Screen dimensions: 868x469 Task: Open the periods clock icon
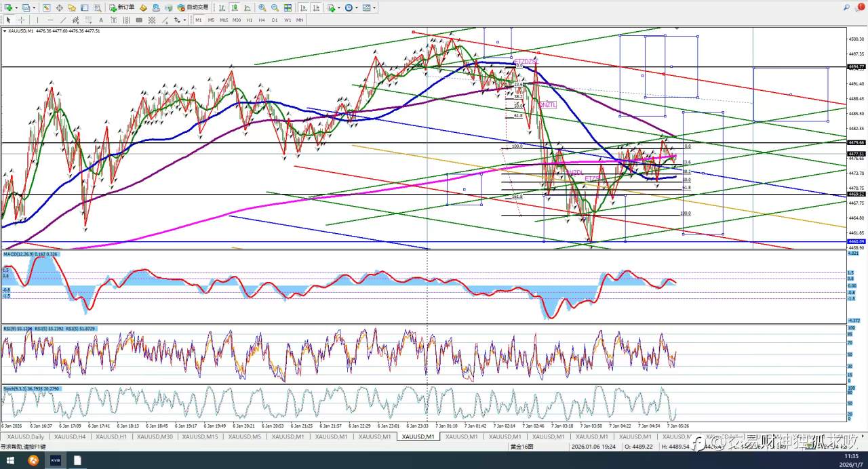(349, 7)
